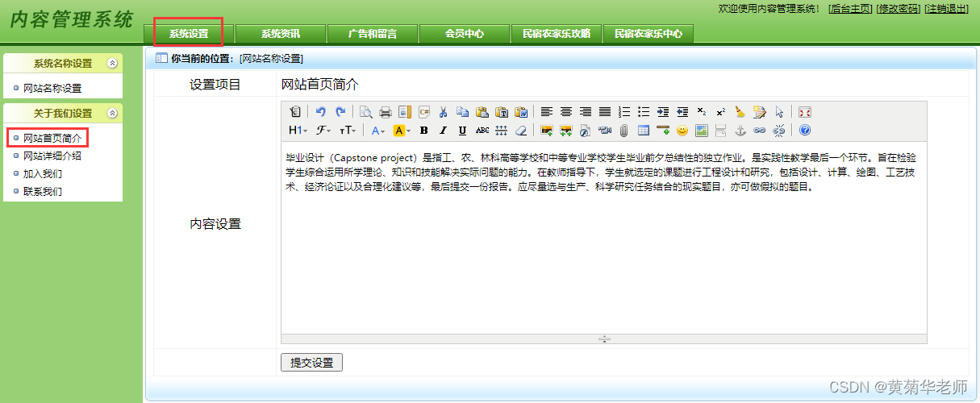Toggle italic formatting

pos(443,130)
